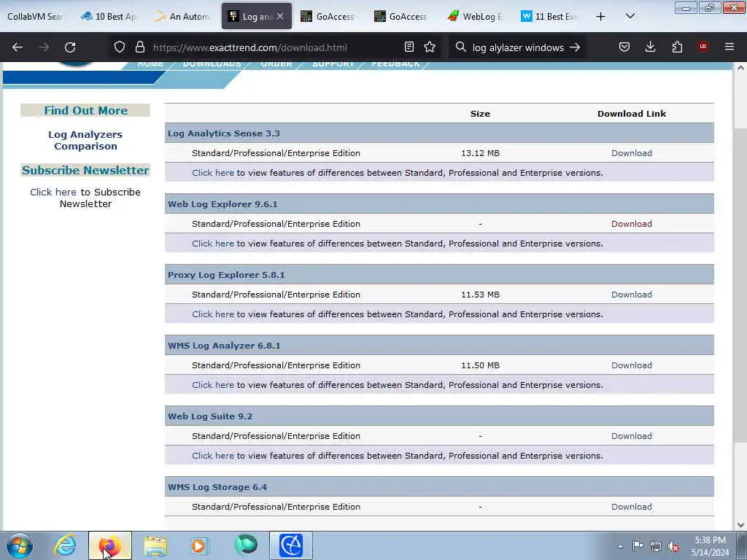Switch to the 11 Best Ev tab

pyautogui.click(x=549, y=16)
